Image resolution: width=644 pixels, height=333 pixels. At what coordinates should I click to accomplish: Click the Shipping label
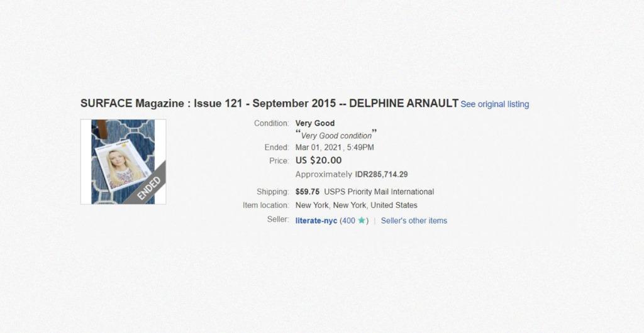[272, 192]
